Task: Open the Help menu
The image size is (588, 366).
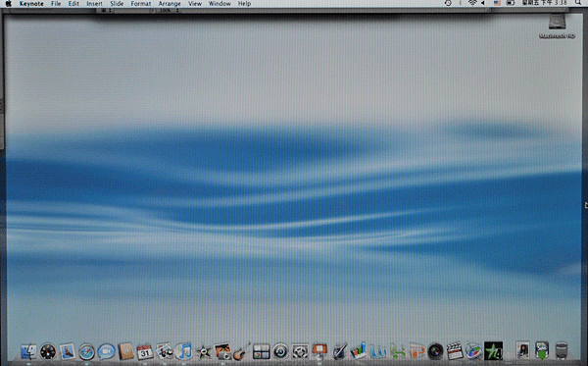Action: [x=244, y=3]
